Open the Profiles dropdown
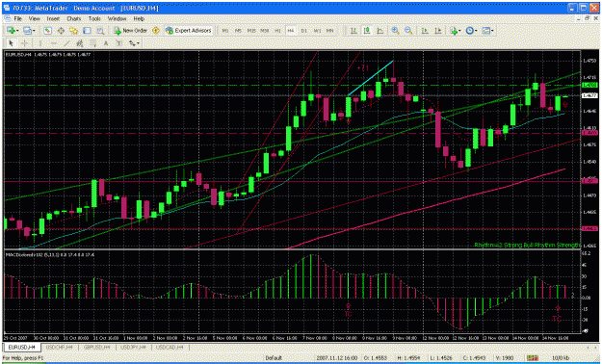602x364 pixels. (29, 31)
